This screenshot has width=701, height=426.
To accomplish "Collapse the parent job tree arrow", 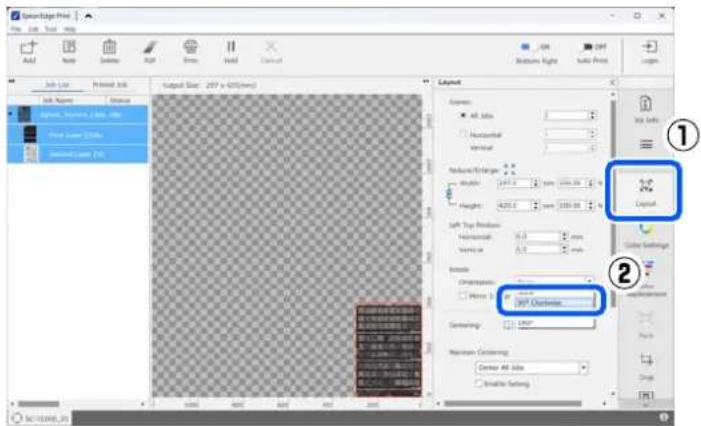I will [x=10, y=114].
